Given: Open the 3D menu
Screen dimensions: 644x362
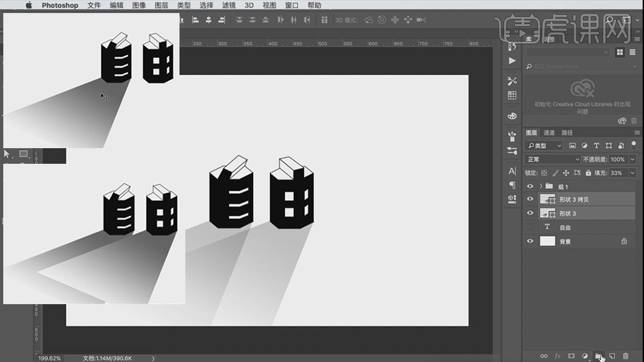Looking at the screenshot, I should pyautogui.click(x=249, y=5).
